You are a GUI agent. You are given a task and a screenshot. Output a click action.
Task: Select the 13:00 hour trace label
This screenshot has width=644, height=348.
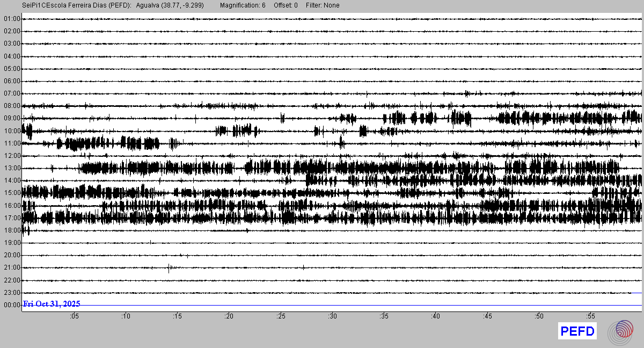pos(12,168)
